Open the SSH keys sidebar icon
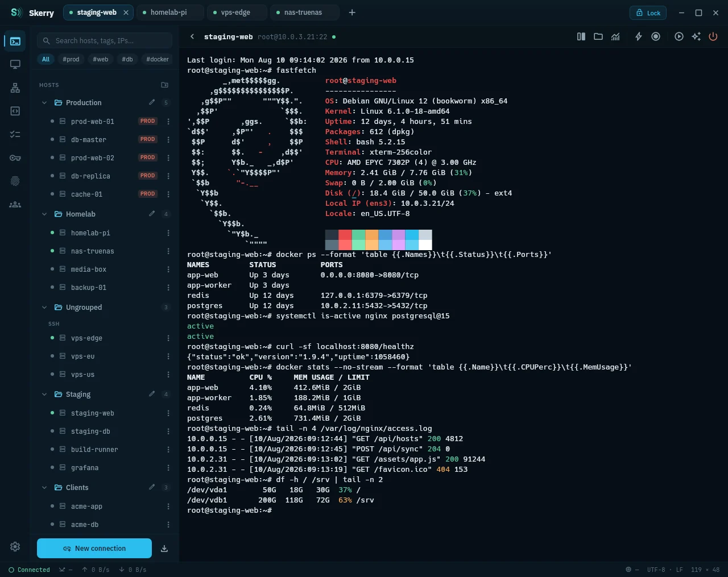The width and height of the screenshot is (728, 577). (15, 157)
